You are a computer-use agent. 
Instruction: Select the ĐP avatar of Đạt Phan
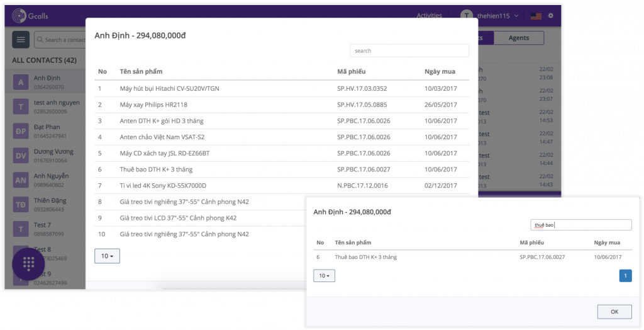(21, 131)
